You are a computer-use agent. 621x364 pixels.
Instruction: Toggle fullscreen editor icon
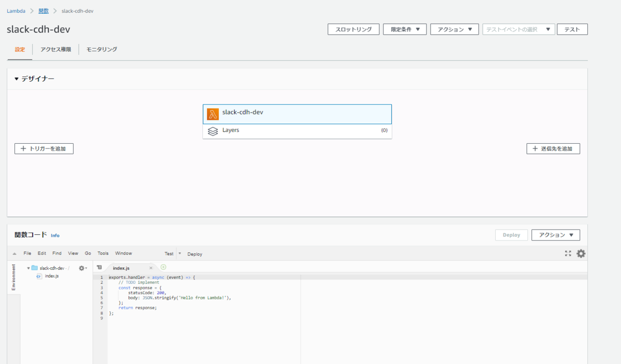(x=568, y=253)
